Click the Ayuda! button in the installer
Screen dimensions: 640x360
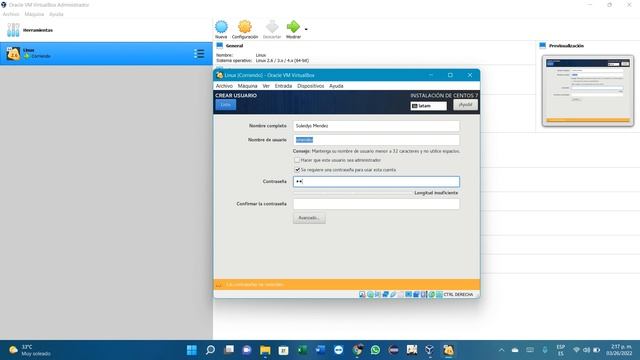(x=465, y=105)
